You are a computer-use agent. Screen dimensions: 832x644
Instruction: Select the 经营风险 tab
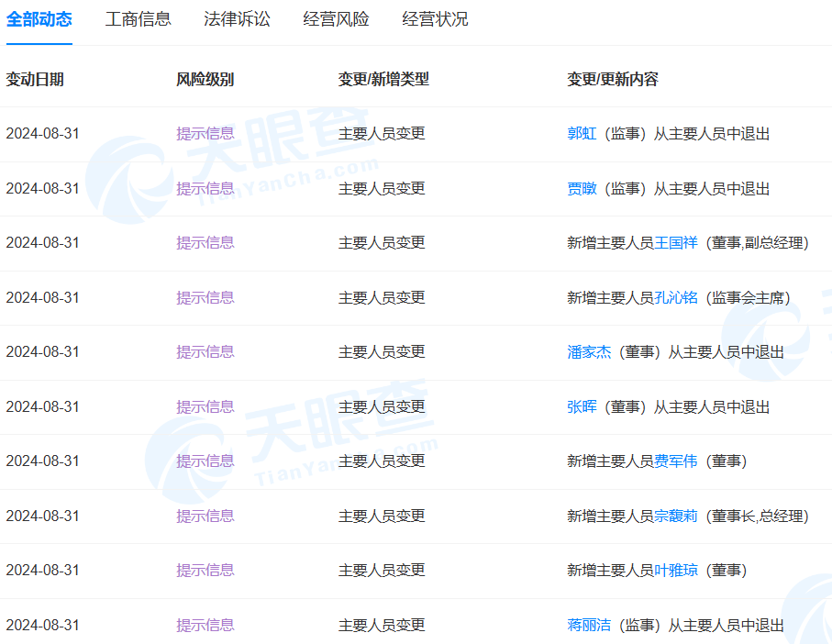tap(335, 19)
